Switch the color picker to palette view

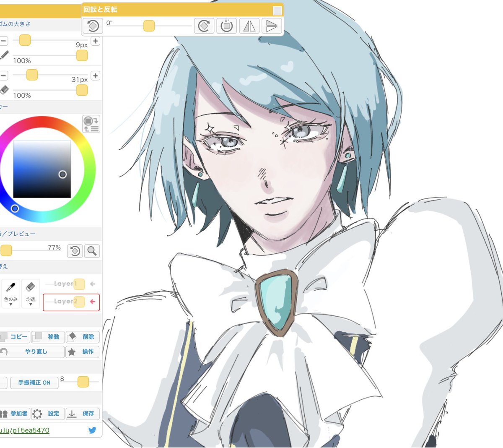(x=91, y=124)
